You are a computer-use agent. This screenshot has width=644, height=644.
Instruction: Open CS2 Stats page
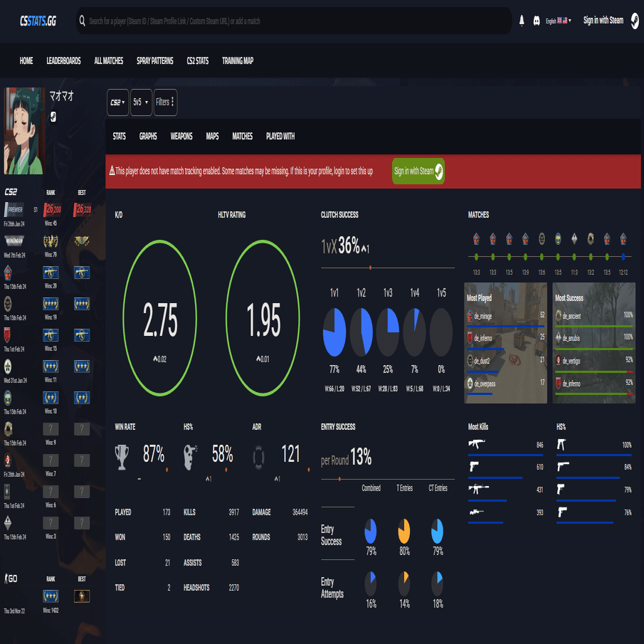(198, 60)
